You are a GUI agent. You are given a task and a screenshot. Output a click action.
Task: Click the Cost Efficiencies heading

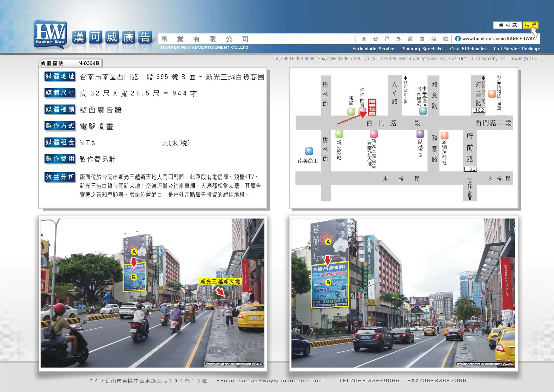coord(468,49)
